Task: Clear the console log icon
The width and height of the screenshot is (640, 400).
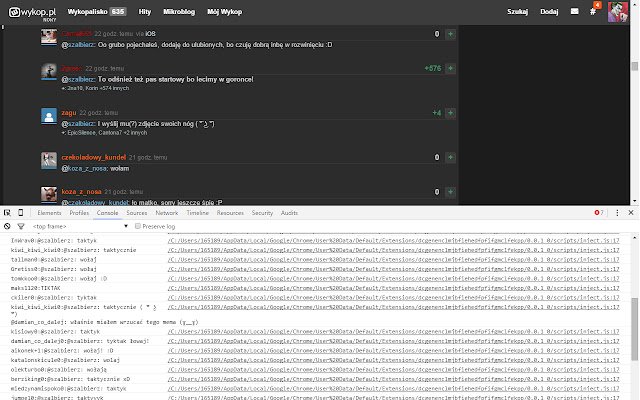Action: point(7,226)
